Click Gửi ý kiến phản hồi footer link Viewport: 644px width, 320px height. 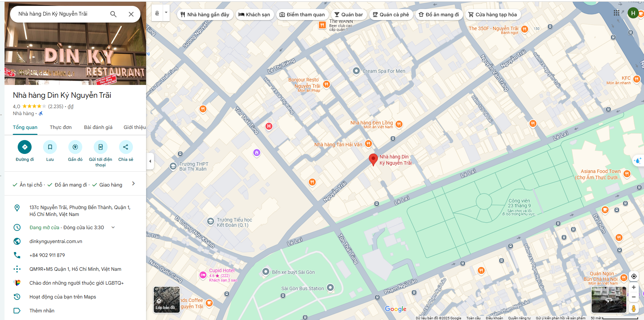pos(560,318)
